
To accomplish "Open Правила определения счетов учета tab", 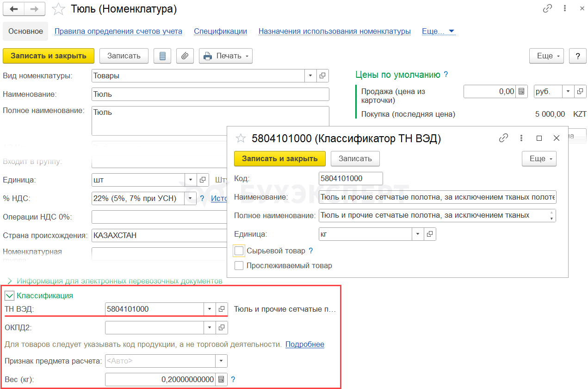I will point(118,31).
